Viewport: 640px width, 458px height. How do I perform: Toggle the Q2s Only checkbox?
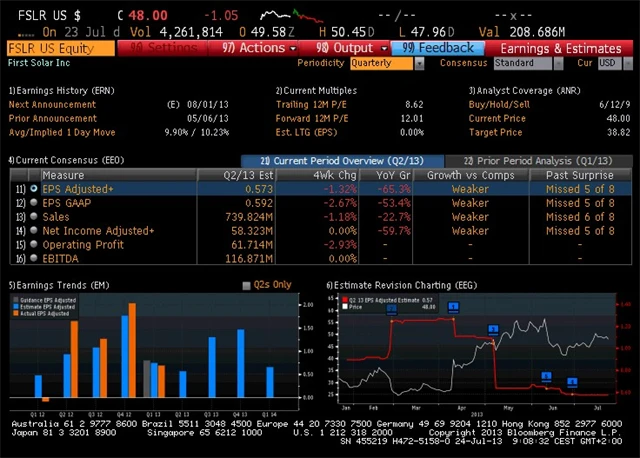248,285
